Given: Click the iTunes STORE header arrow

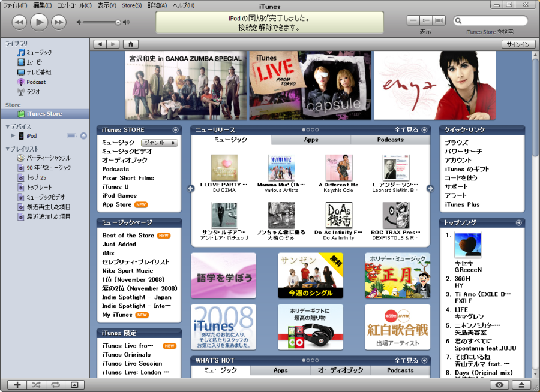Looking at the screenshot, I should [x=175, y=129].
